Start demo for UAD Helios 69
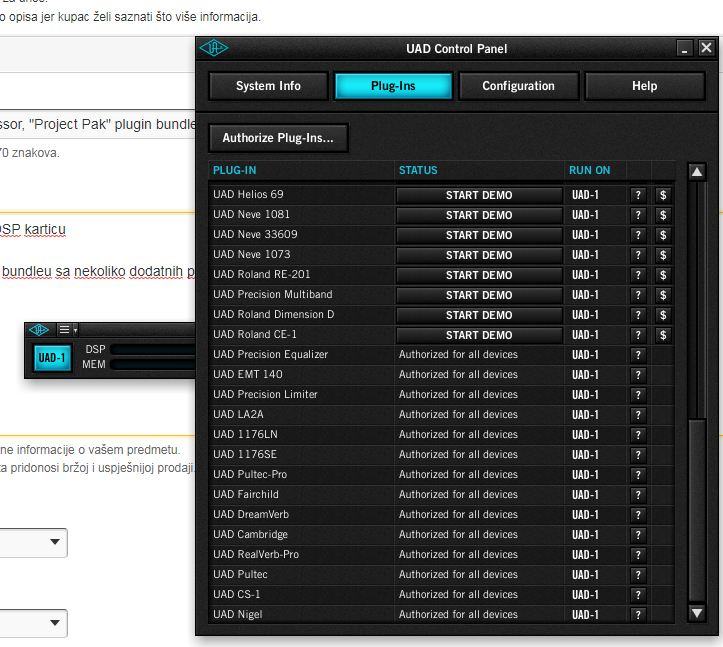723x647 pixels. (x=479, y=195)
